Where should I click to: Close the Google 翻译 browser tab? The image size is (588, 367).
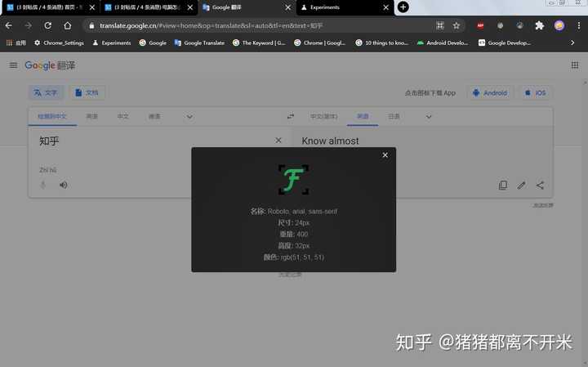(288, 7)
